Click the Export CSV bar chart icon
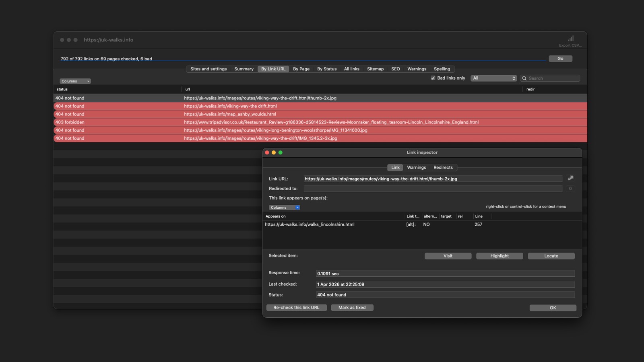 tap(571, 39)
